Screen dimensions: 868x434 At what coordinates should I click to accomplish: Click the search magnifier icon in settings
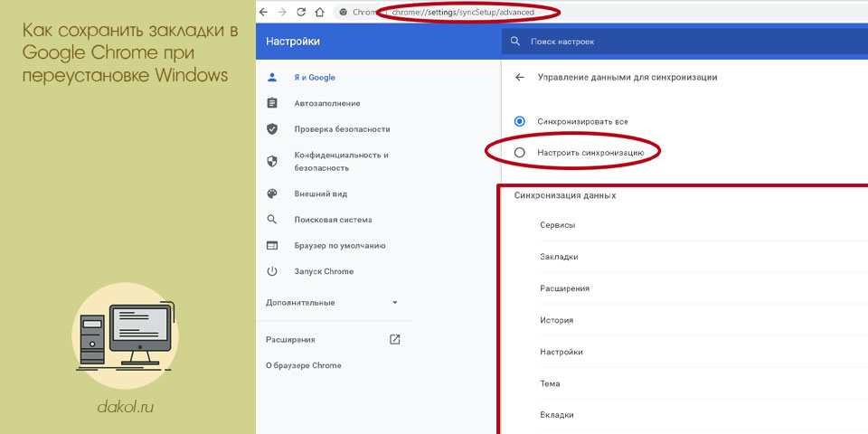(x=515, y=42)
